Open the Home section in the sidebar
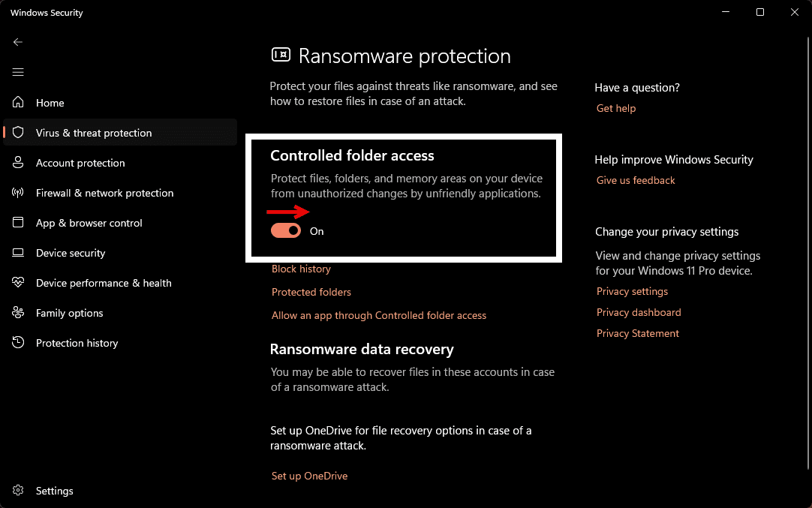Screen dimensions: 812x508 pyautogui.click(x=50, y=103)
